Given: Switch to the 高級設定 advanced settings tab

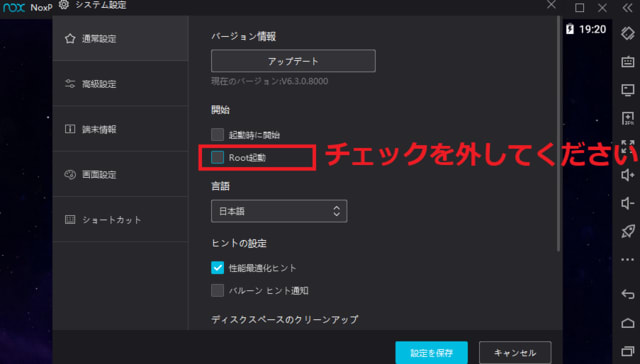Looking at the screenshot, I should [x=120, y=84].
